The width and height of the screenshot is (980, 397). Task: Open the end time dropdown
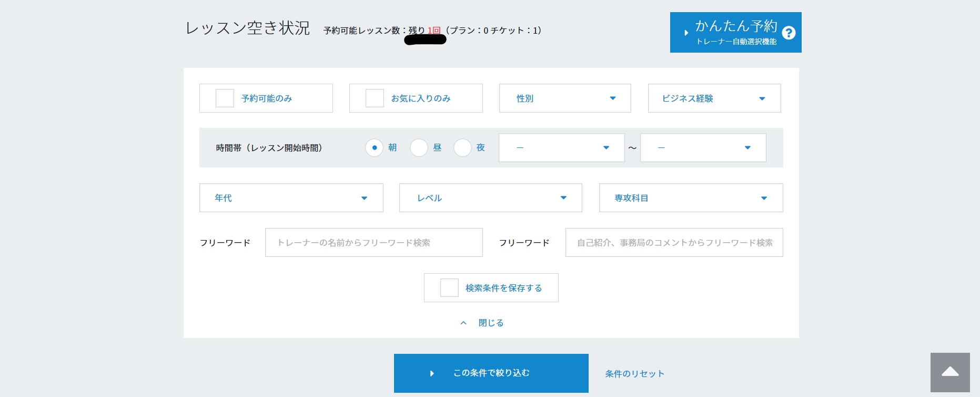click(703, 148)
